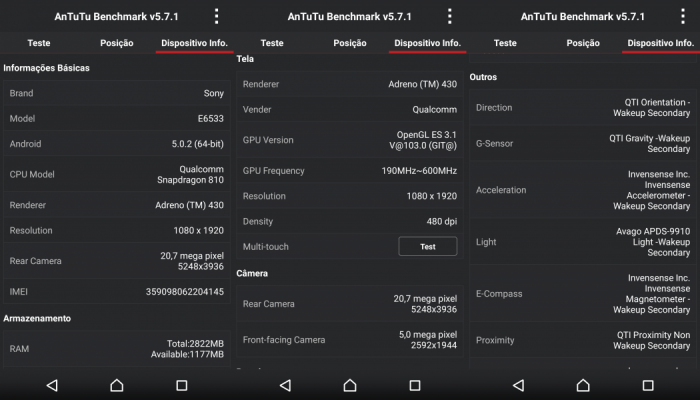The height and width of the screenshot is (400, 700).
Task: Select Direction row QTI Orientation
Action: pos(583,108)
